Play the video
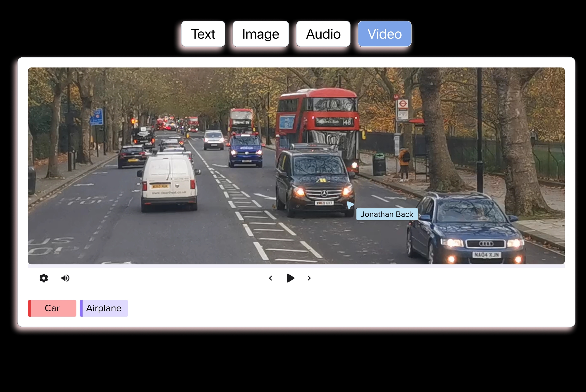The width and height of the screenshot is (586, 392). [x=290, y=278]
